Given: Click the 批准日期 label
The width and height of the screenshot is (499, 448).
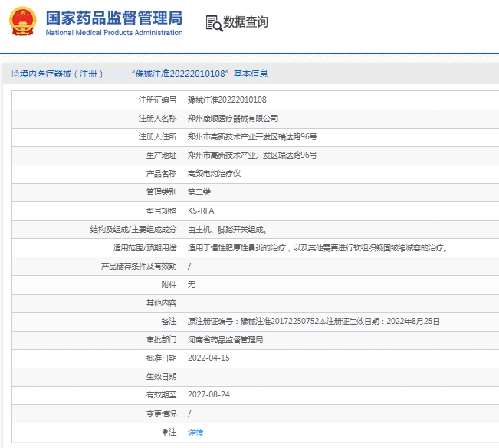Looking at the screenshot, I should (x=161, y=358).
